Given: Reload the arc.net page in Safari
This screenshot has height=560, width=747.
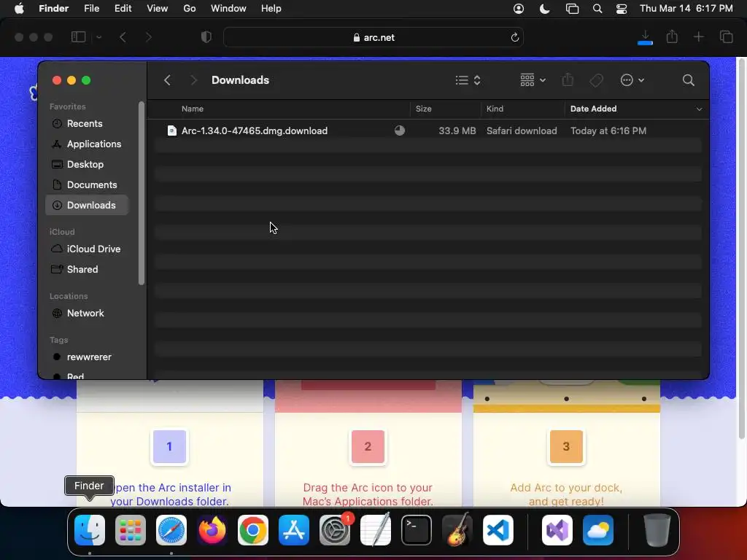Looking at the screenshot, I should click(x=514, y=37).
